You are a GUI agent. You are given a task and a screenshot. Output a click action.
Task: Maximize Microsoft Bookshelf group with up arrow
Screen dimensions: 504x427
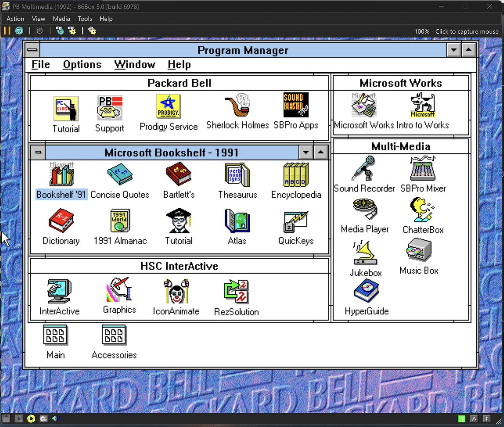click(320, 152)
